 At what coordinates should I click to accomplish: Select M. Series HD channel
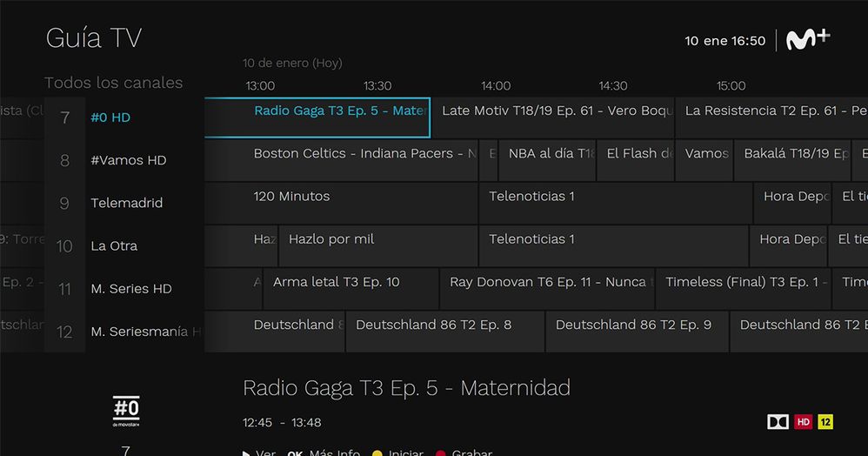click(x=130, y=289)
